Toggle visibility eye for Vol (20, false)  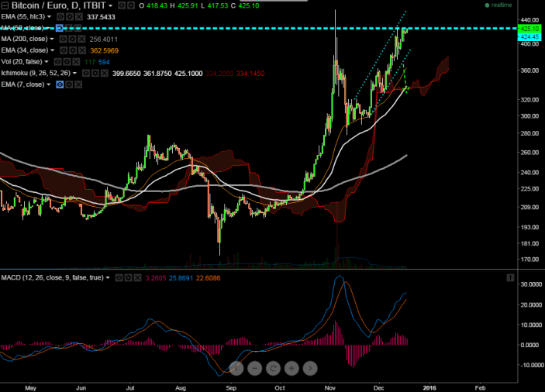tap(57, 62)
